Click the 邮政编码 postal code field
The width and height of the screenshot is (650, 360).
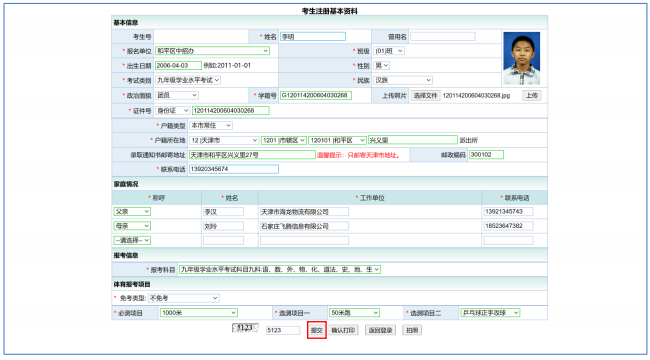pyautogui.click(x=486, y=155)
